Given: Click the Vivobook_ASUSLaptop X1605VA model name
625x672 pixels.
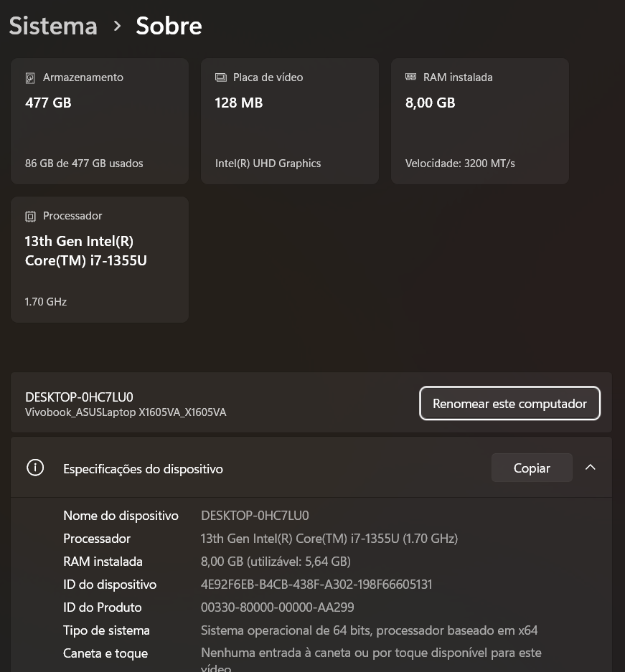Looking at the screenshot, I should click(126, 412).
